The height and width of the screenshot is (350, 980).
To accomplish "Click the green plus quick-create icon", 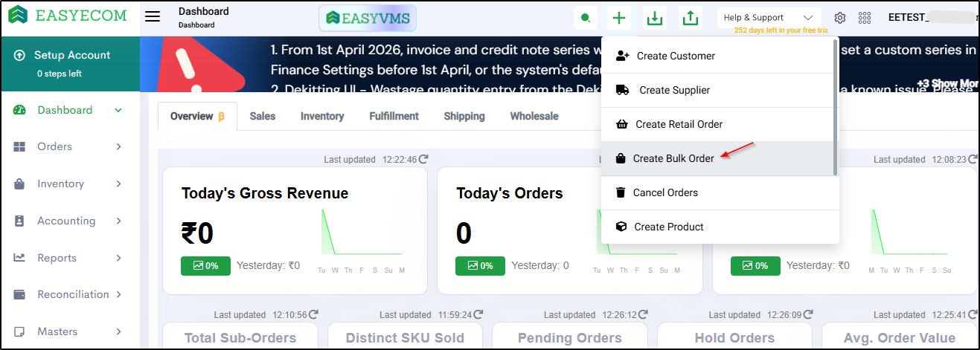I will [x=618, y=18].
